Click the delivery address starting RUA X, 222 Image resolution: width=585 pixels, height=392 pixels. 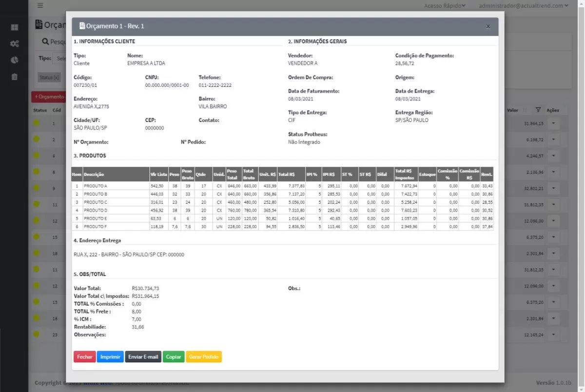[x=129, y=255]
